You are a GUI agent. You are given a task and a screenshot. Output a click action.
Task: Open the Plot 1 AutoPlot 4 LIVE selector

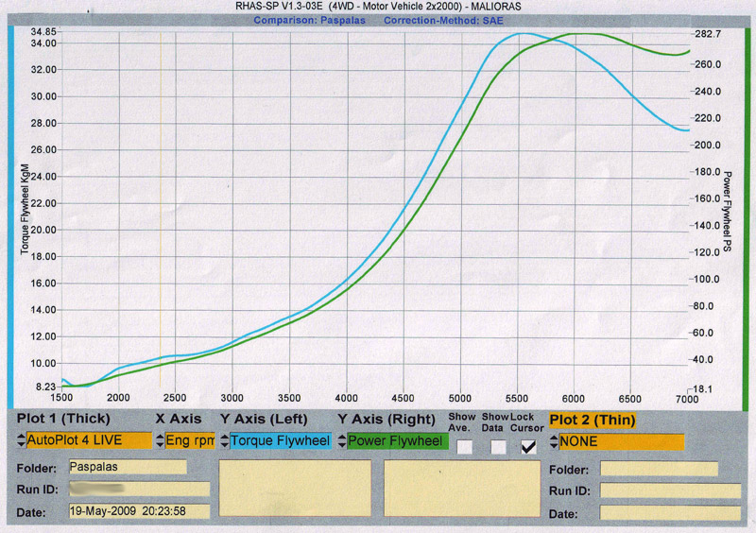click(89, 440)
